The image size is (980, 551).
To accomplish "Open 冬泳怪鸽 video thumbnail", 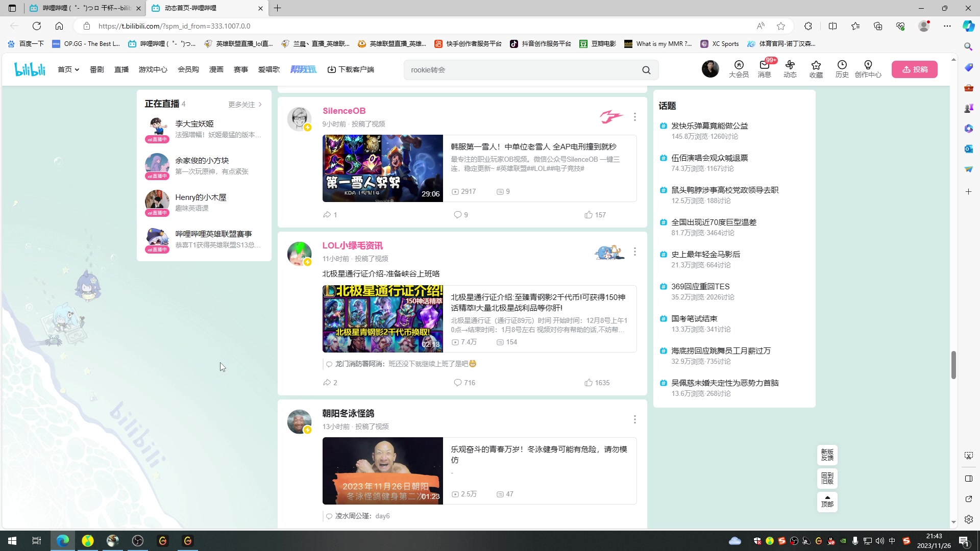I will (x=383, y=471).
